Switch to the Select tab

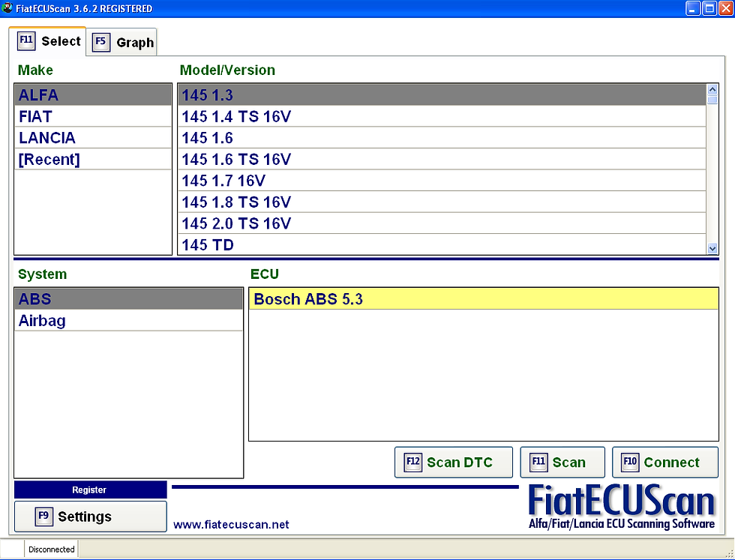coord(47,41)
